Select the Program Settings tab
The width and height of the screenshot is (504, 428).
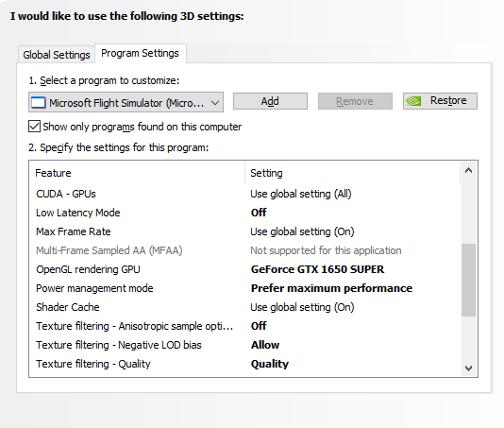140,53
